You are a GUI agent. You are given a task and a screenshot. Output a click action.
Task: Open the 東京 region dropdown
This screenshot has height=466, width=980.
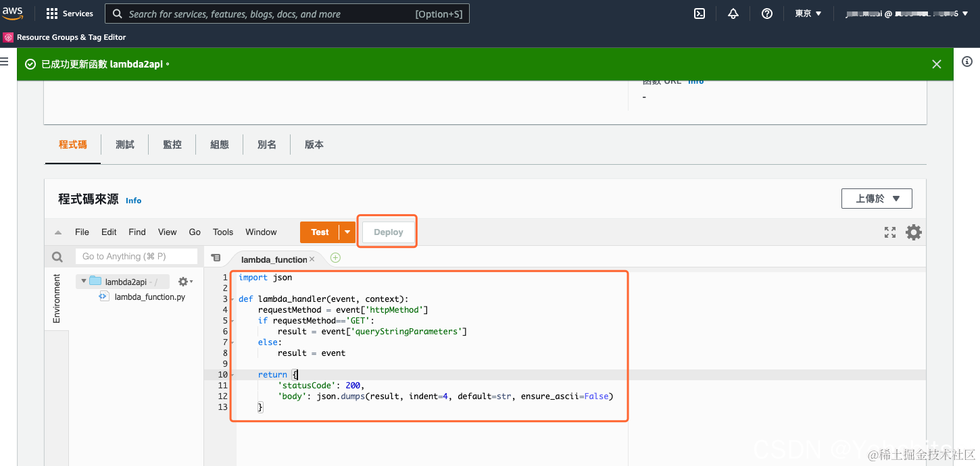(x=808, y=14)
